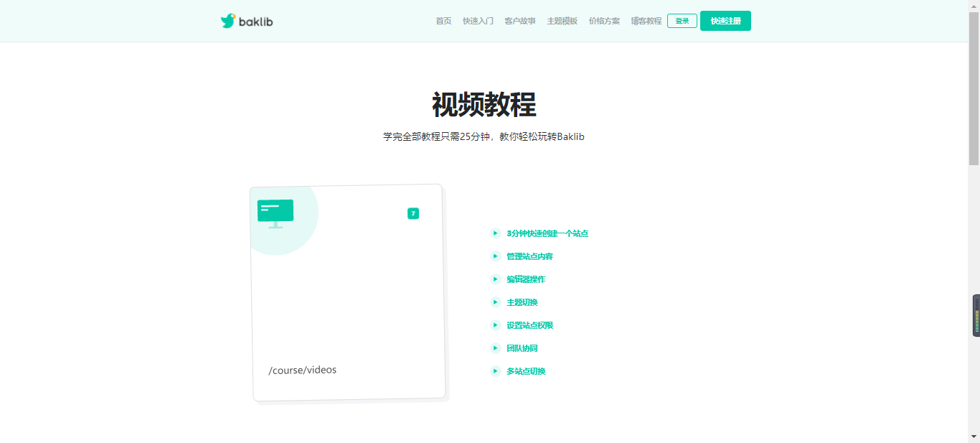Click the scrollbar down arrow

(x=974, y=437)
